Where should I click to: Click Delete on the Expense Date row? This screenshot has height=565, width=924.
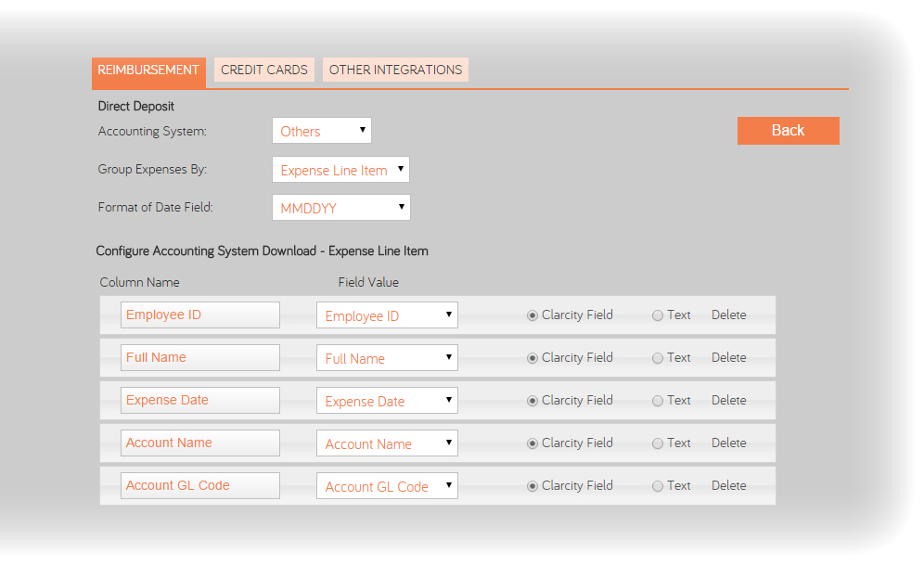pos(728,401)
